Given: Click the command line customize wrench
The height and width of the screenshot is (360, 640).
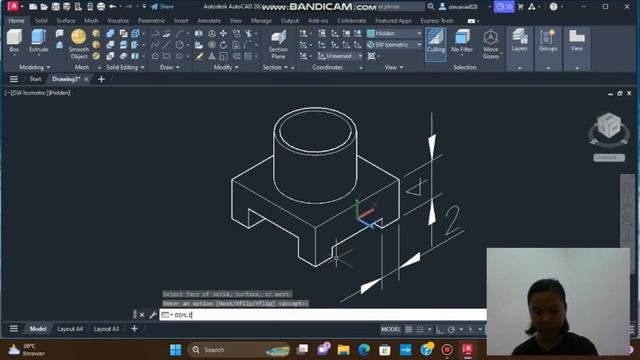Looking at the screenshot, I should (153, 315).
